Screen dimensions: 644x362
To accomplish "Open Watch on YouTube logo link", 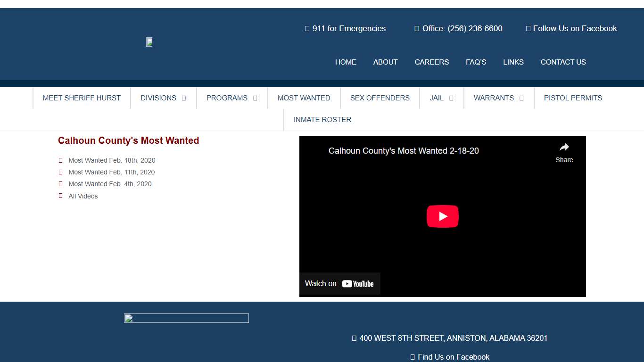I will tap(357, 284).
